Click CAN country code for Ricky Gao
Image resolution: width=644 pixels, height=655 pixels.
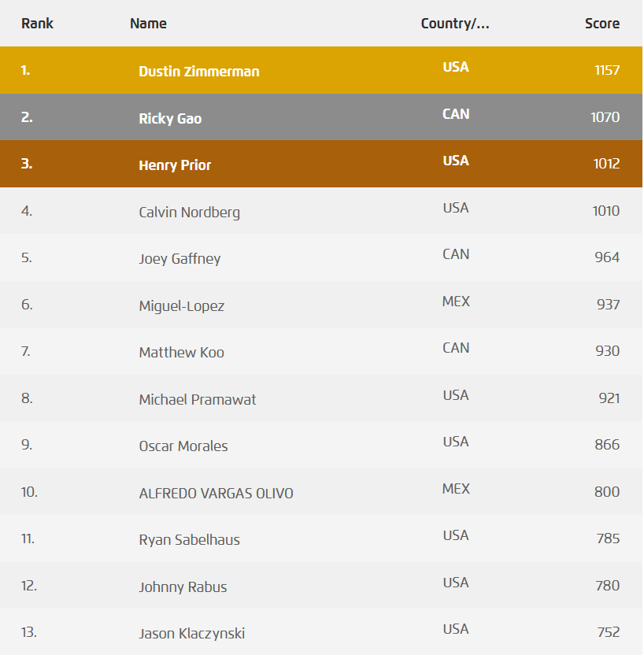pos(456,114)
